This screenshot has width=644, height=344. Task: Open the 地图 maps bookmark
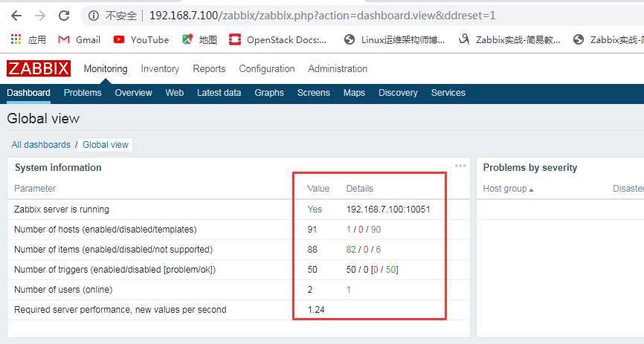[x=199, y=39]
